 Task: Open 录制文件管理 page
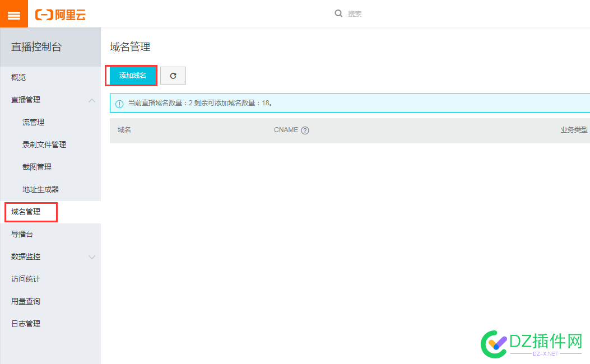[44, 145]
